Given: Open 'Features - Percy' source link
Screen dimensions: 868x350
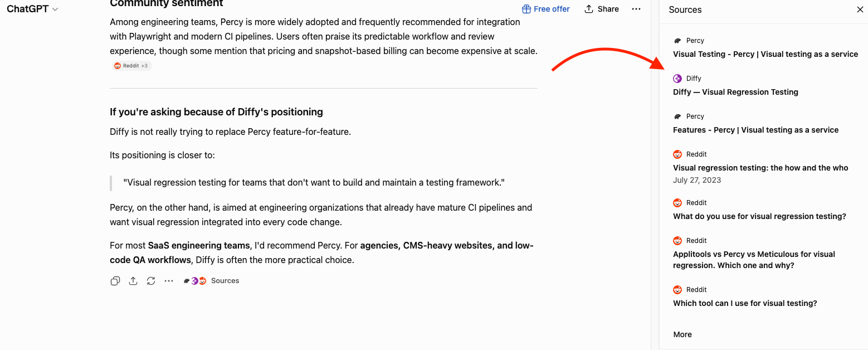Looking at the screenshot, I should [755, 130].
